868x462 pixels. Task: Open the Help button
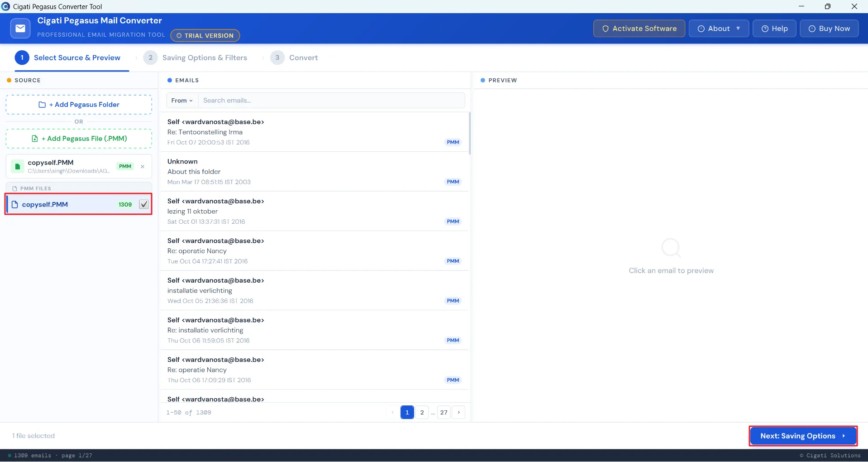(774, 29)
